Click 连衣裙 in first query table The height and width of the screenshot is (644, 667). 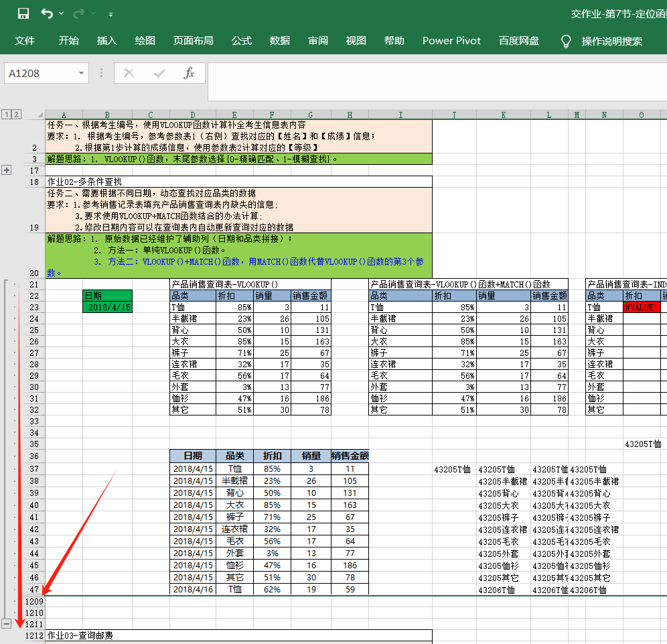point(193,365)
